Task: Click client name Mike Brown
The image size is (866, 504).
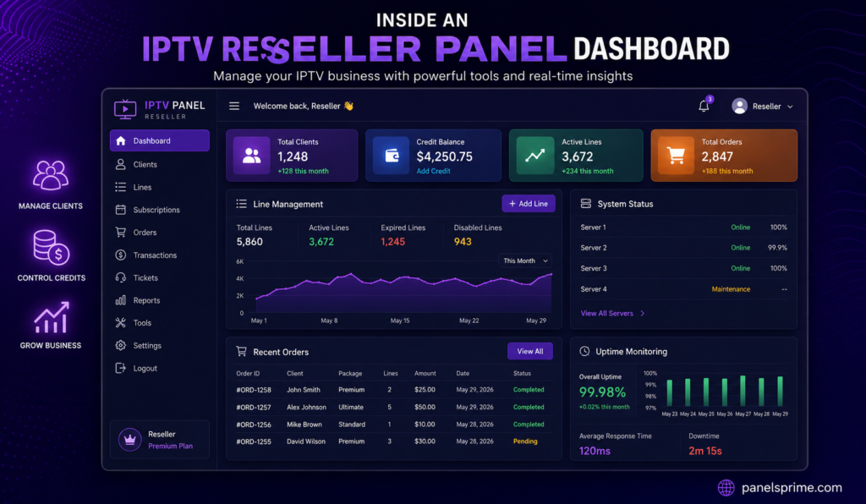Action: coord(304,425)
